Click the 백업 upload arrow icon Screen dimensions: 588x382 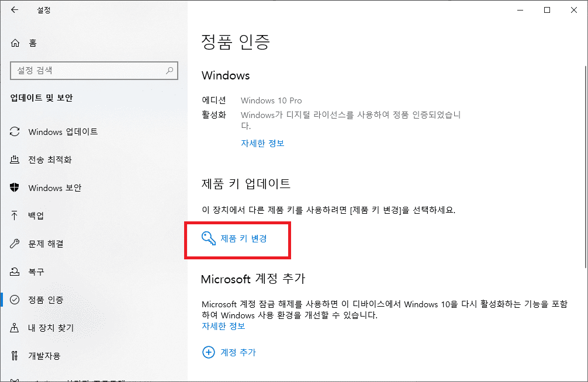[x=15, y=216]
